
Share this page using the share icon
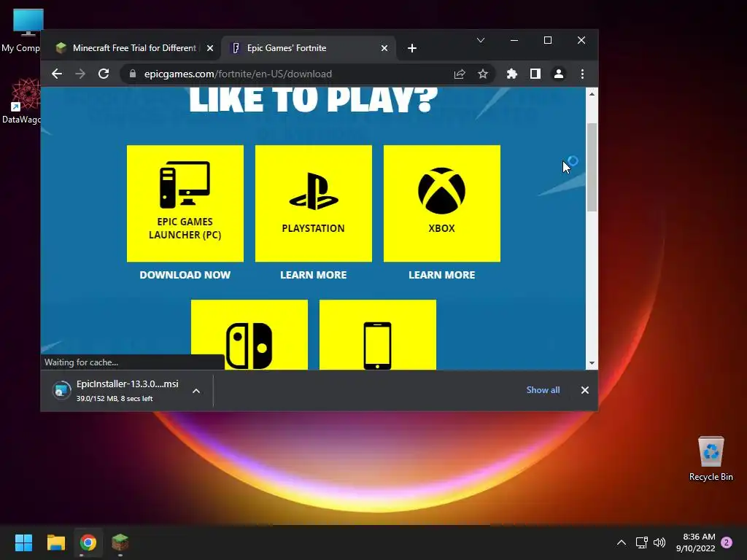pyautogui.click(x=460, y=74)
